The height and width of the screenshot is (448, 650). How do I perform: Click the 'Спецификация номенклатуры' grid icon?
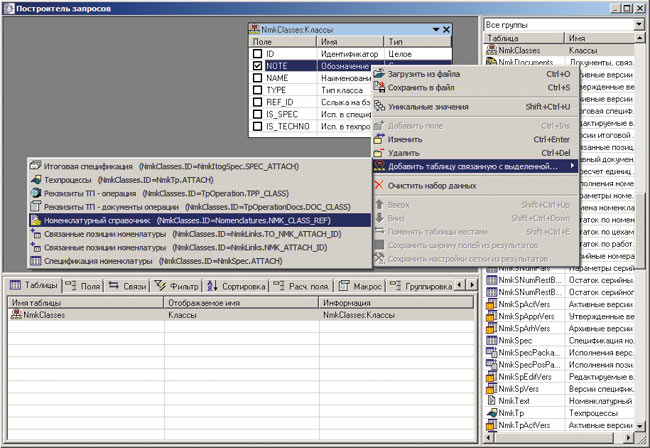pyautogui.click(x=36, y=260)
